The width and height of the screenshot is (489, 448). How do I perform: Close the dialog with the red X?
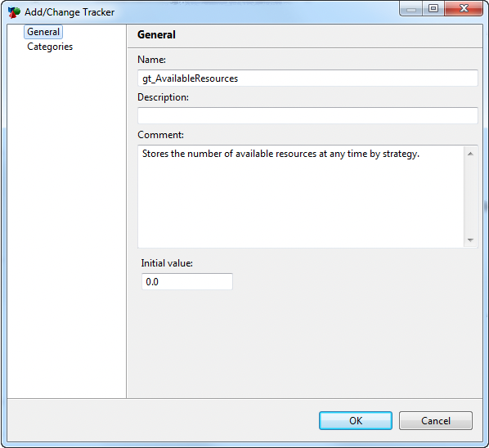point(464,9)
